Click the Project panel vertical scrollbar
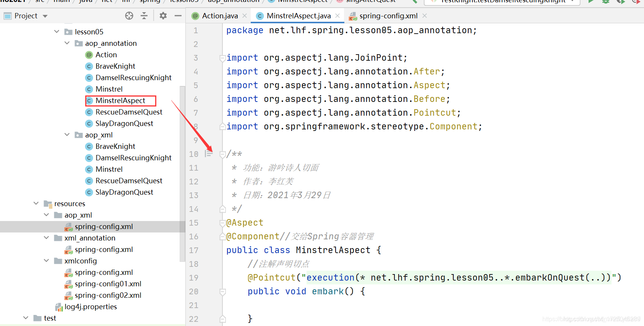The image size is (644, 326). 182,174
